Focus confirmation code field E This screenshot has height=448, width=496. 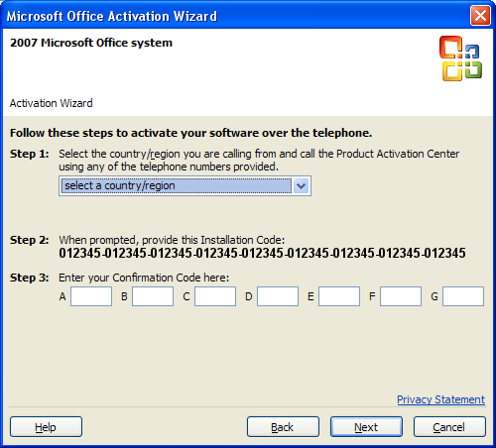[339, 296]
